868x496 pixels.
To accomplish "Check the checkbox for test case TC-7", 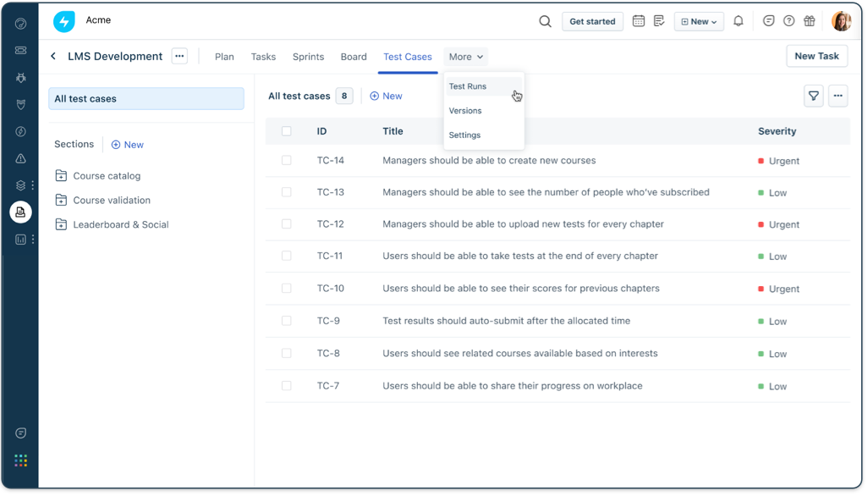I will coord(285,385).
